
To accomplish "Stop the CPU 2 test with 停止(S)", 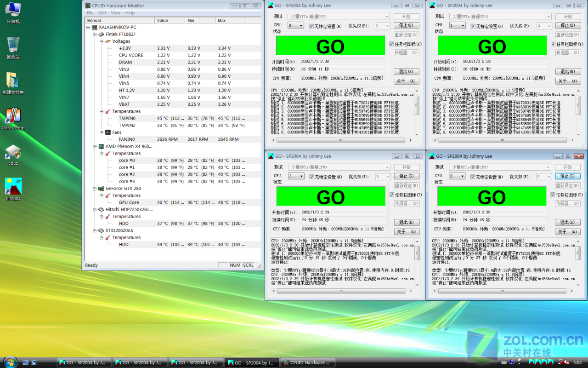I will click(568, 176).
